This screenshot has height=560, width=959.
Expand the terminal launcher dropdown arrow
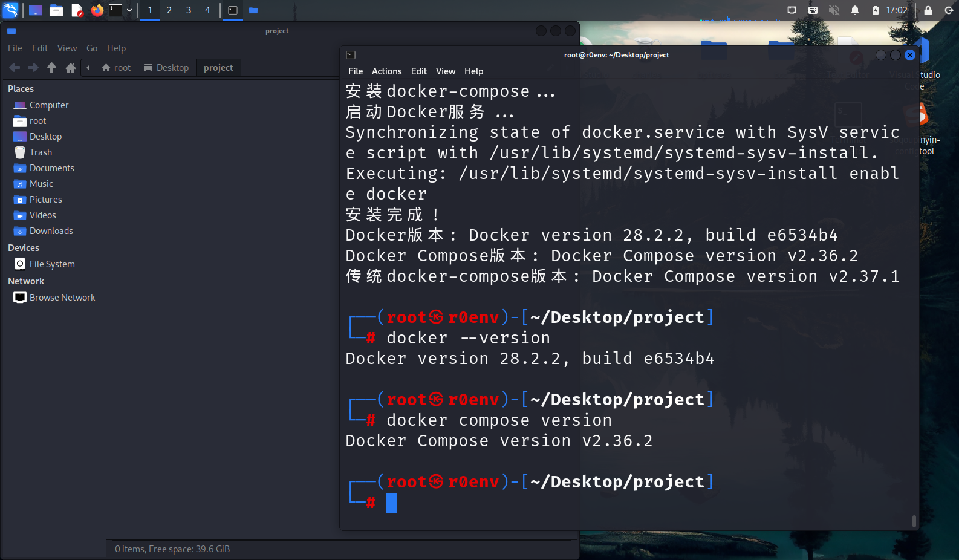[129, 10]
